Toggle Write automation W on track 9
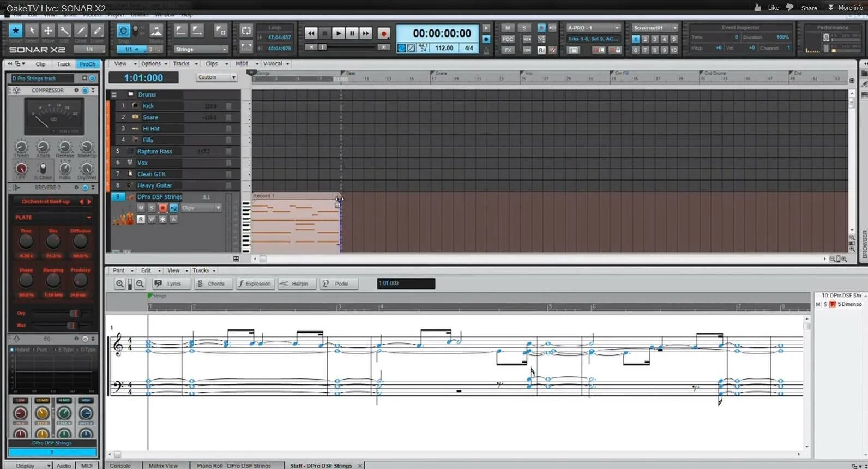 tap(152, 219)
